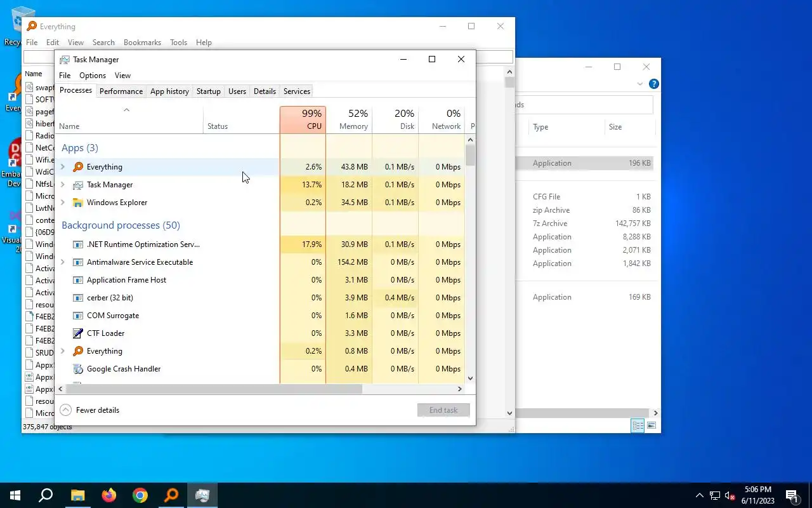Click the taskbar clock showing 5:06 PM

(x=757, y=495)
